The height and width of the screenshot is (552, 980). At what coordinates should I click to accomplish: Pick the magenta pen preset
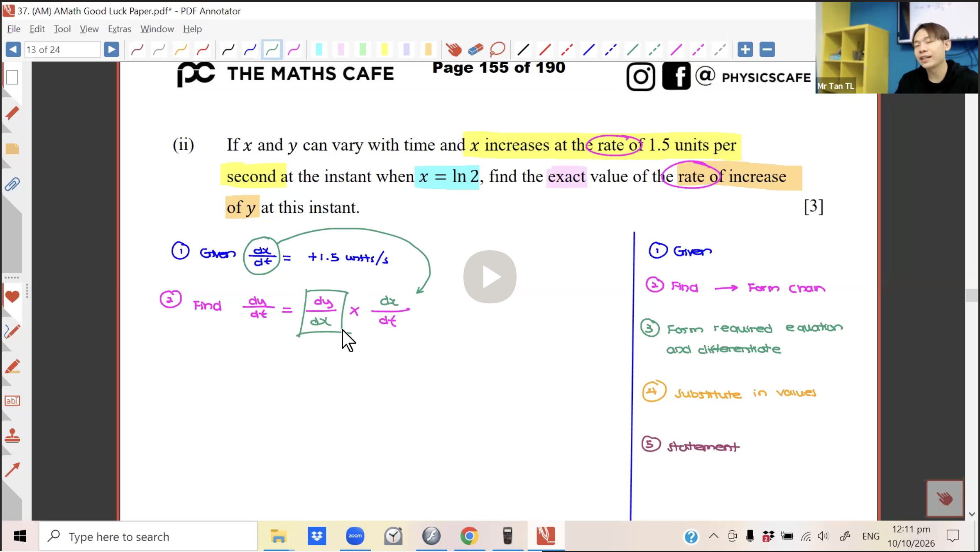coord(294,49)
